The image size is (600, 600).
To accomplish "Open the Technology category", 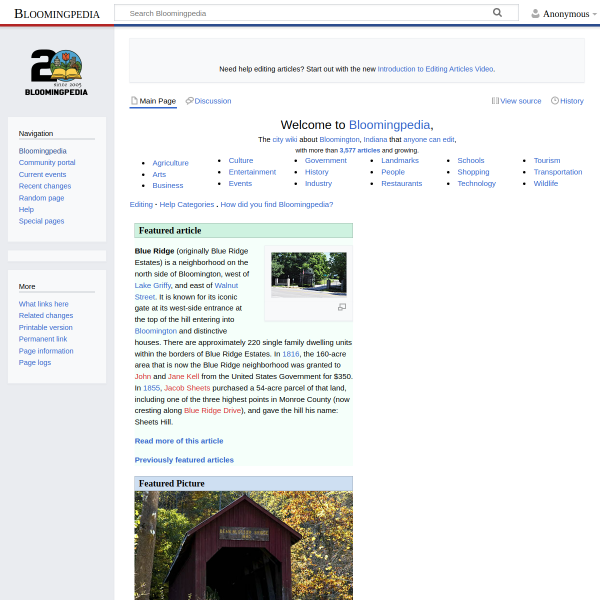I will coord(476,184).
